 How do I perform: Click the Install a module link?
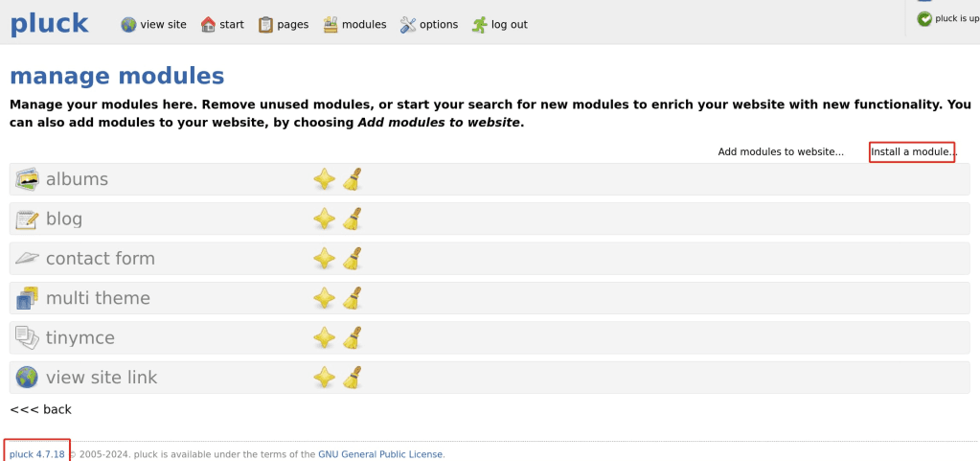(913, 151)
